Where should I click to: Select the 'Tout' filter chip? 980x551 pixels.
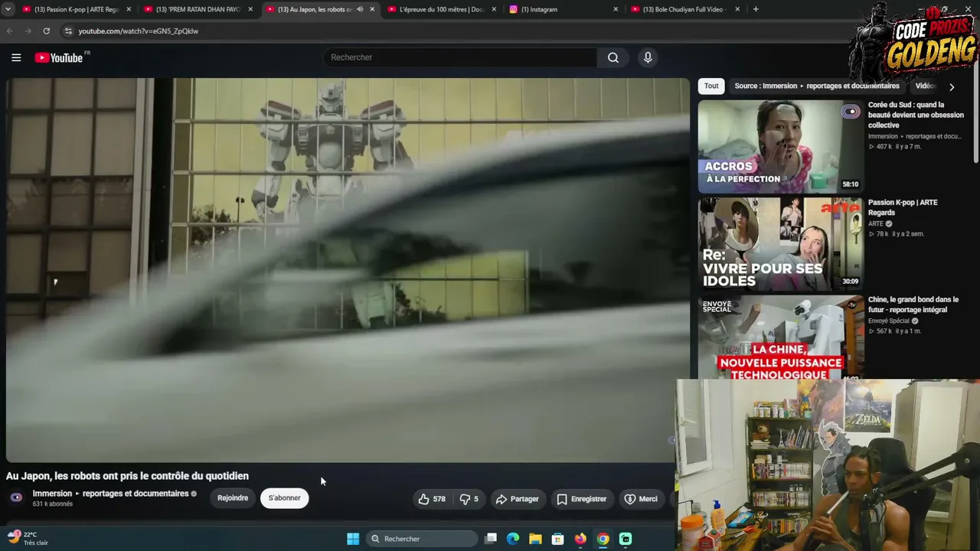tap(711, 86)
